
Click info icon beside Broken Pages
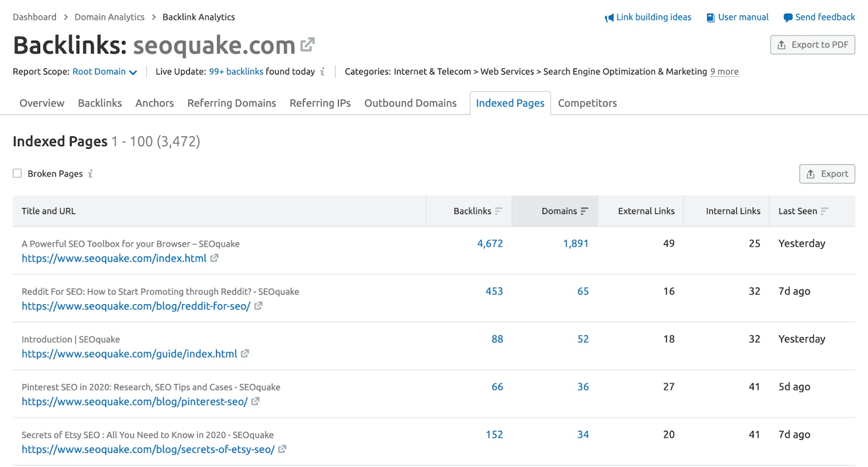pos(91,174)
